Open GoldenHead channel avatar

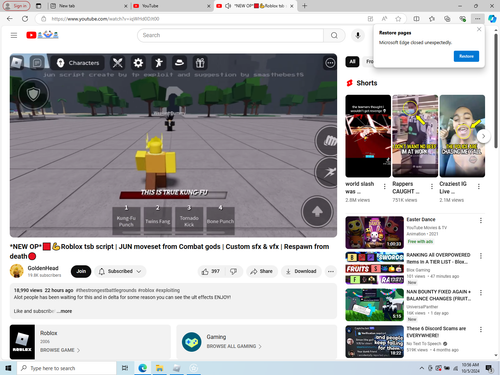pyautogui.click(x=17, y=271)
